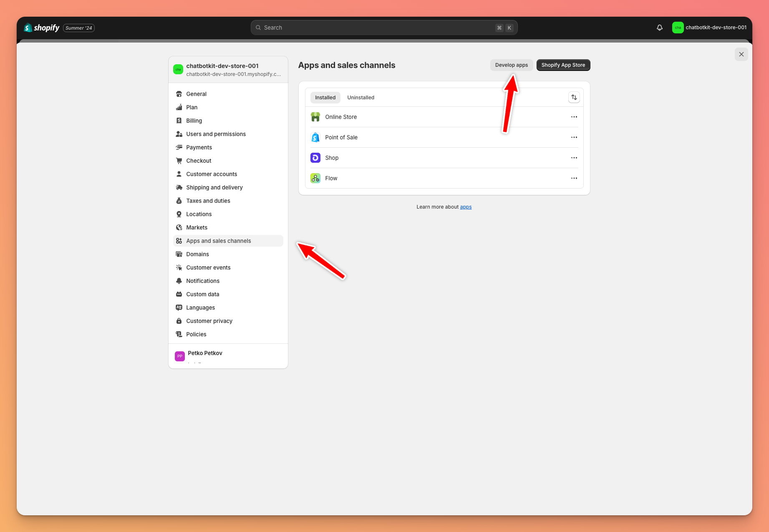This screenshot has height=532, width=769.
Task: Open General settings
Action: point(228,94)
